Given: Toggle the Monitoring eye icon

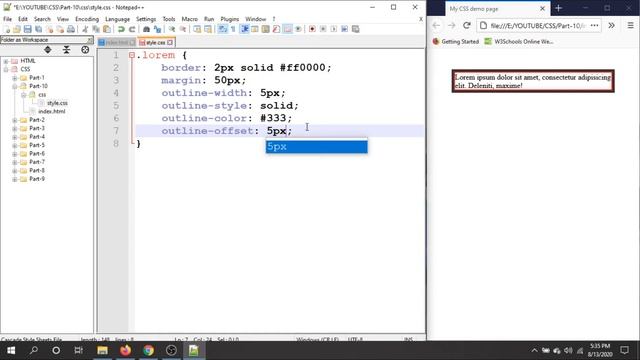Looking at the screenshot, I should point(298,29).
